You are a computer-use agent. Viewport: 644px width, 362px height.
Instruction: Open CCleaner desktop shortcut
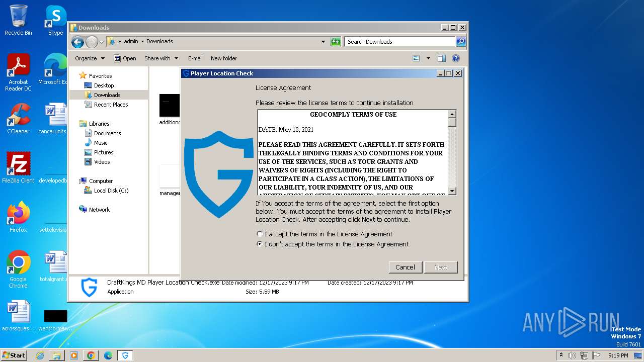[18, 119]
